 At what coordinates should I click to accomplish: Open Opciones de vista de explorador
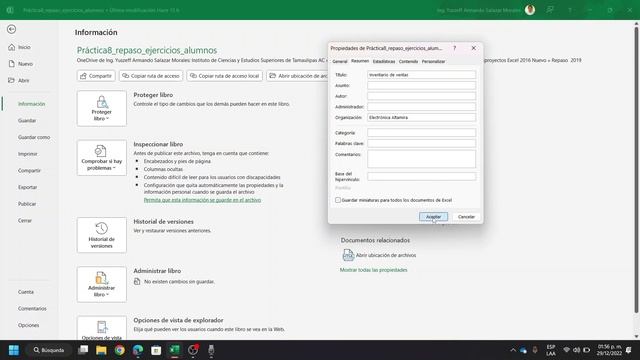[x=102, y=328]
